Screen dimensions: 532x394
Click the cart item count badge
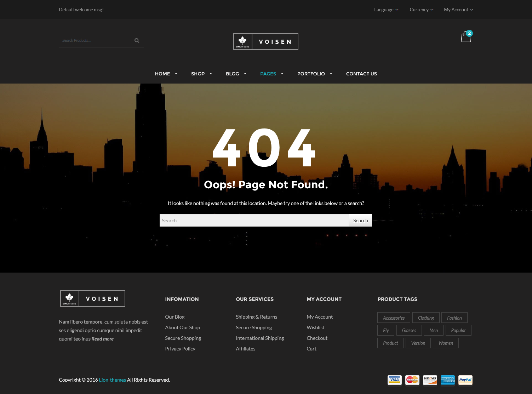coord(469,33)
